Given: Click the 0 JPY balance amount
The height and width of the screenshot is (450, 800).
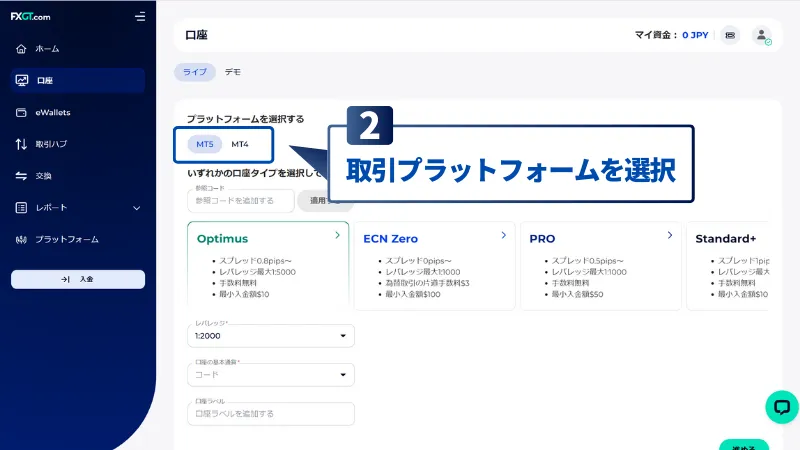Looking at the screenshot, I should [695, 35].
